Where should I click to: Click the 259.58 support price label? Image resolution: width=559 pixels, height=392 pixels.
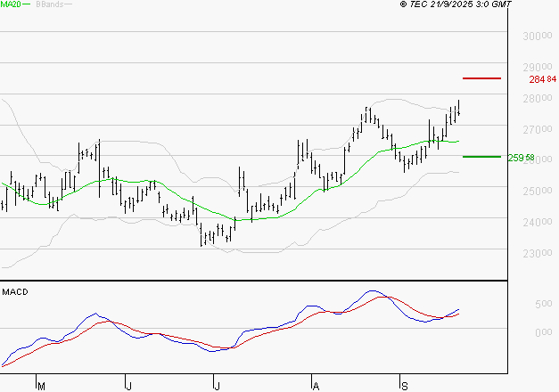tap(521, 158)
